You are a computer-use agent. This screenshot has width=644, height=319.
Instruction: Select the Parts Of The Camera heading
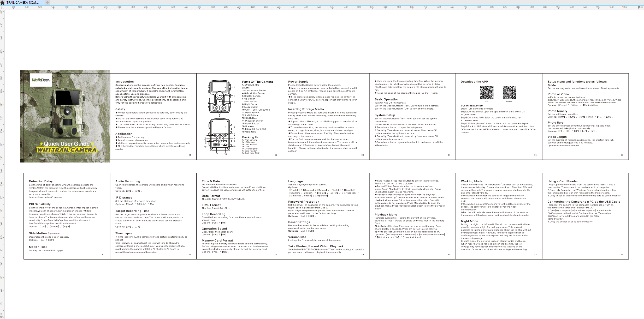coord(257,82)
